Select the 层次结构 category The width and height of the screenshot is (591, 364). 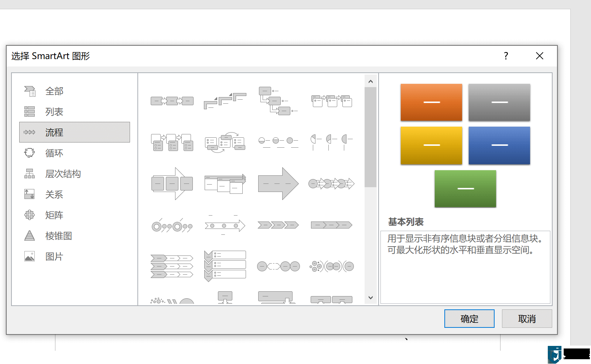[x=75, y=174]
